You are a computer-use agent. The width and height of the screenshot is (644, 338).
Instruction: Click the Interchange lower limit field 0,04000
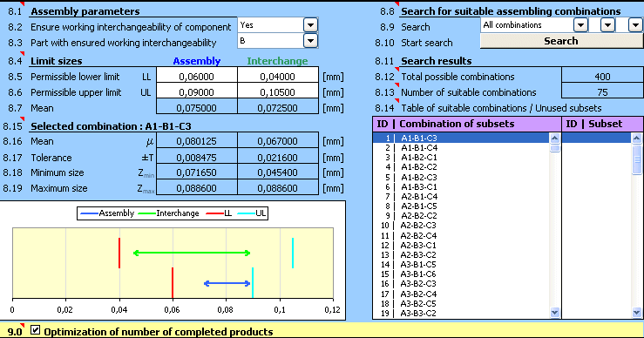278,77
